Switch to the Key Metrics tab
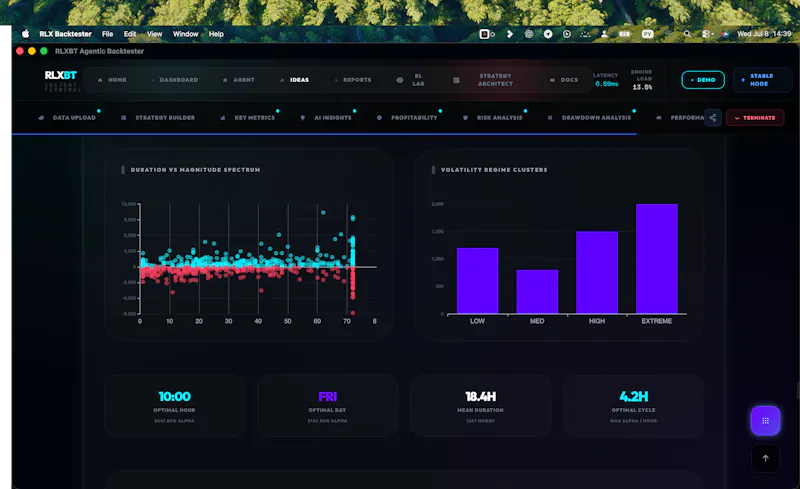Screen dimensions: 800x489 point(248,117)
